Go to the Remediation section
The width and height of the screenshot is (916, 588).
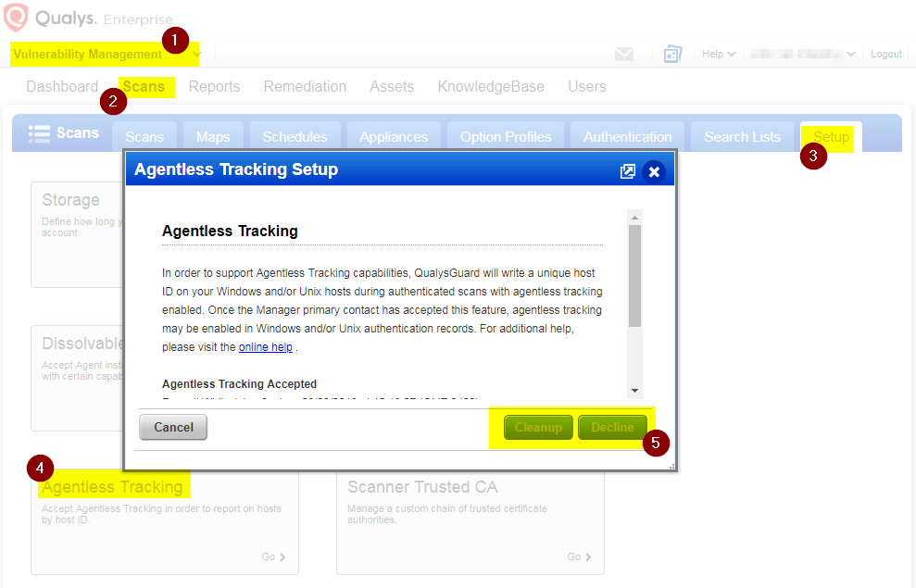305,86
